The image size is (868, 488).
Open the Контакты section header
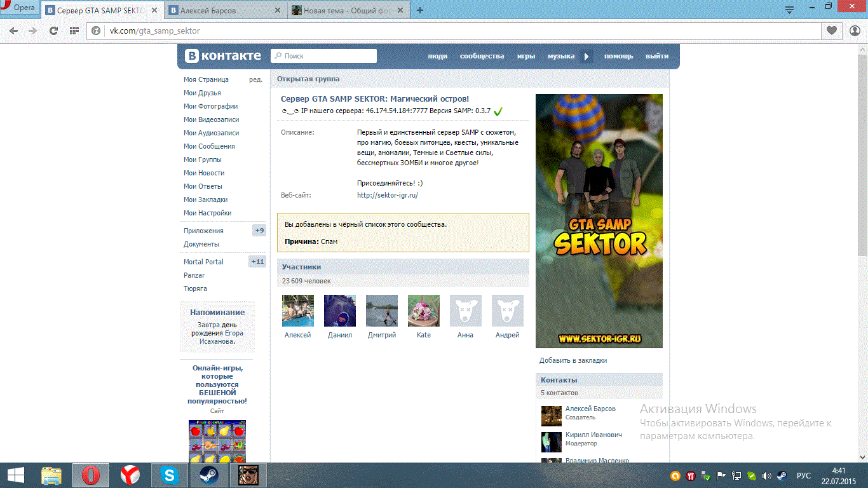pos(599,379)
